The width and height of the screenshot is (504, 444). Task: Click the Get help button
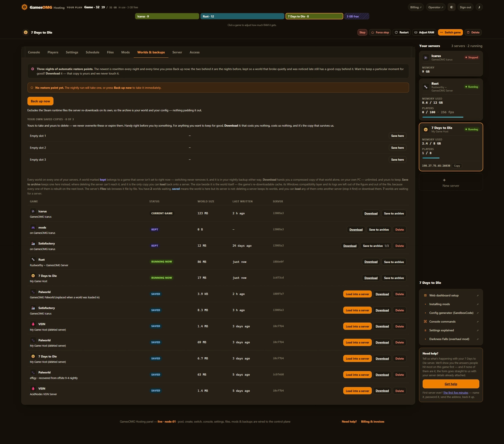pos(451,384)
